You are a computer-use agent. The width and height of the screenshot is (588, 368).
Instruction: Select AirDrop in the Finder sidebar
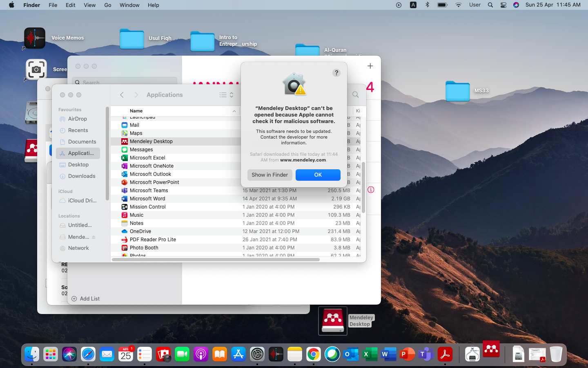point(78,119)
